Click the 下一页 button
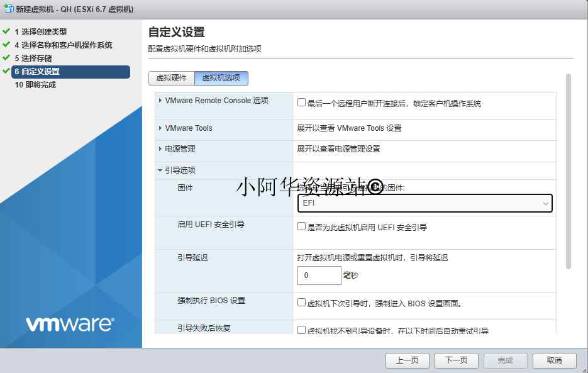This screenshot has width=588, height=373. [457, 360]
